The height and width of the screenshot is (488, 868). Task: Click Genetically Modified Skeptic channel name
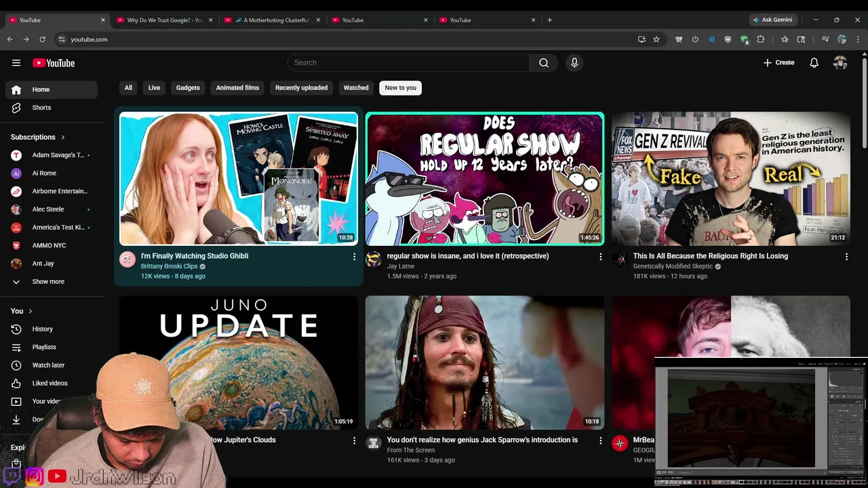(673, 266)
